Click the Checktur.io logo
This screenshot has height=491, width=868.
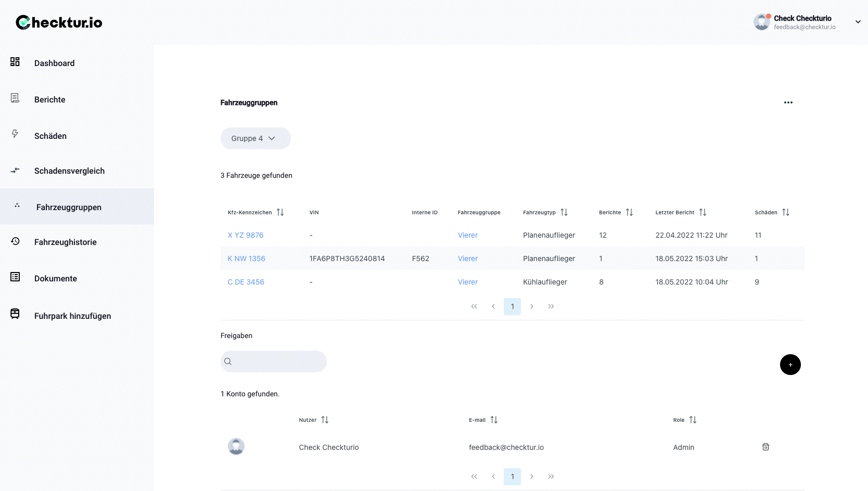(x=59, y=22)
